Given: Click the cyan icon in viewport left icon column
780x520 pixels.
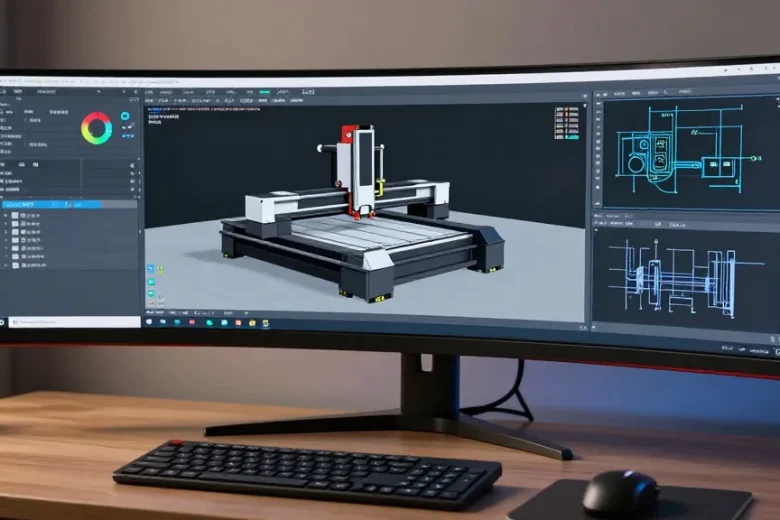Looking at the screenshot, I should pos(151,282).
